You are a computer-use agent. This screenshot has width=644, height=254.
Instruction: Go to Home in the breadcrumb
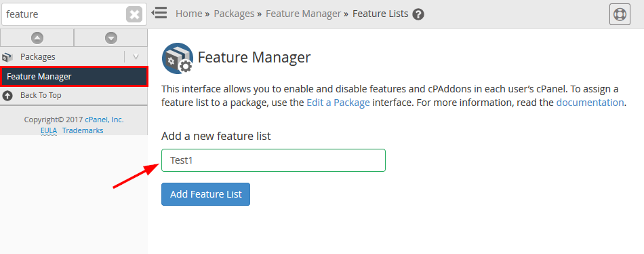189,14
